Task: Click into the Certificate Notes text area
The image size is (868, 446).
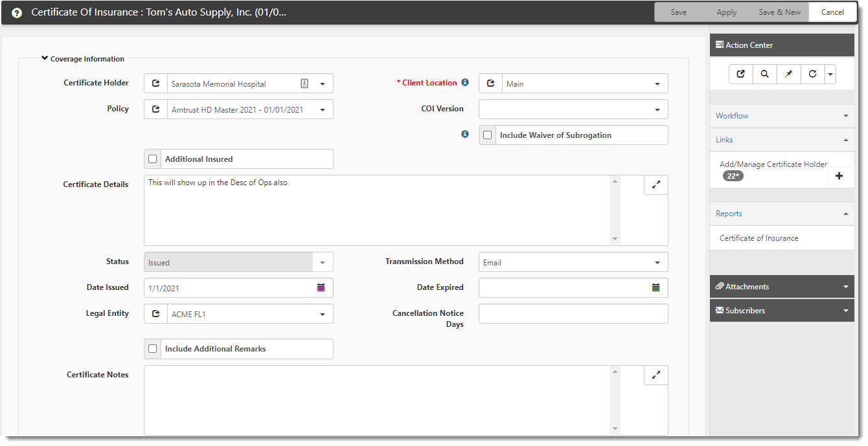Action: (377, 400)
